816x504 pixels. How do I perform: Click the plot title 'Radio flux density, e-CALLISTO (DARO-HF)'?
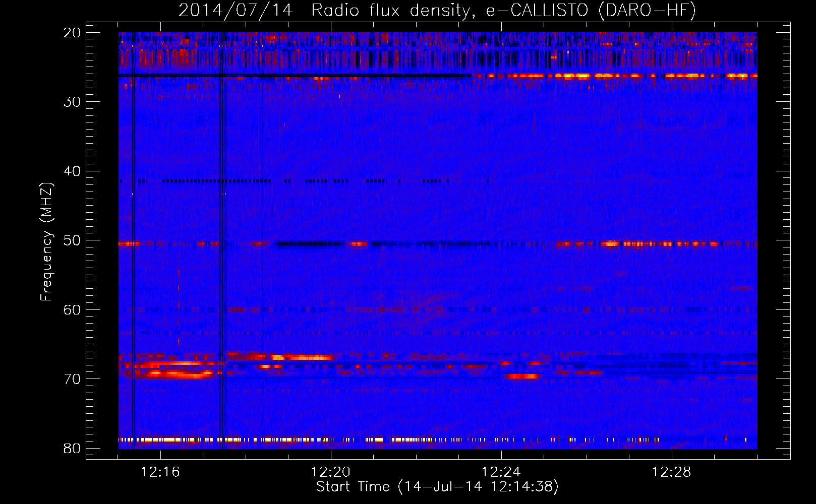(504, 11)
